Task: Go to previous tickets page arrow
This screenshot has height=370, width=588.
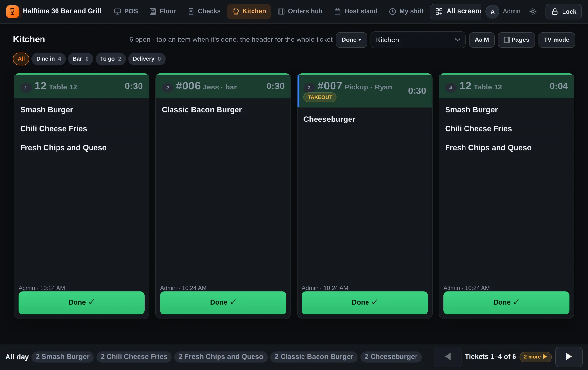Action: [448, 357]
